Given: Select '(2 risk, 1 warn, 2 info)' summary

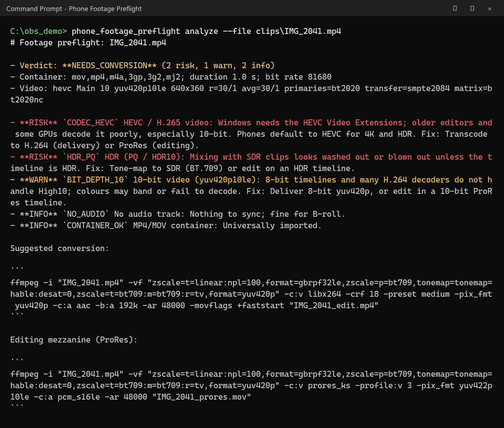Looking at the screenshot, I should pyautogui.click(x=218, y=65).
